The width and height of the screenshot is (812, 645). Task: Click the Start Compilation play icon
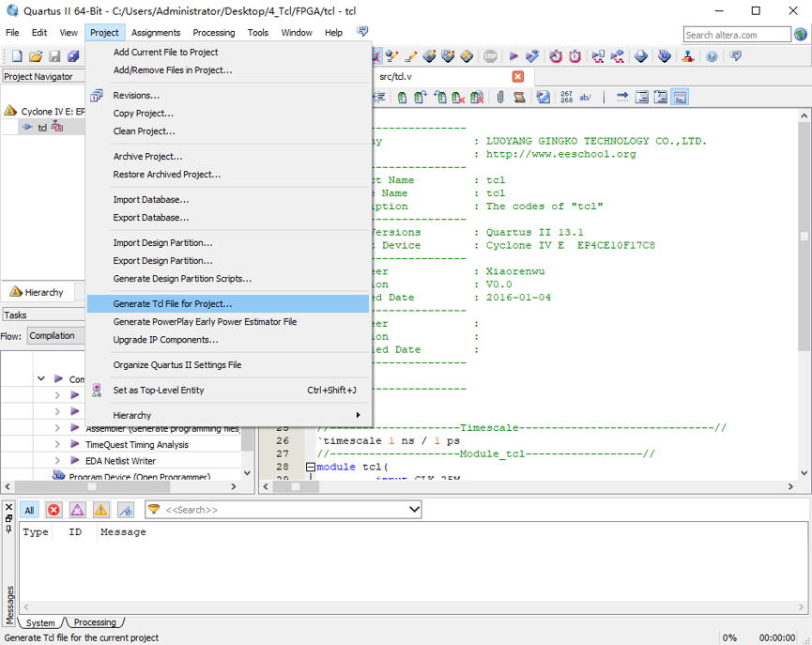(513, 56)
